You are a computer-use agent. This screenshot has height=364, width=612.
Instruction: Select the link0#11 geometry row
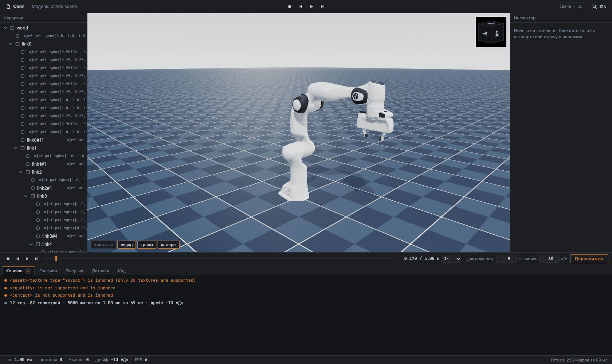pyautogui.click(x=44, y=140)
